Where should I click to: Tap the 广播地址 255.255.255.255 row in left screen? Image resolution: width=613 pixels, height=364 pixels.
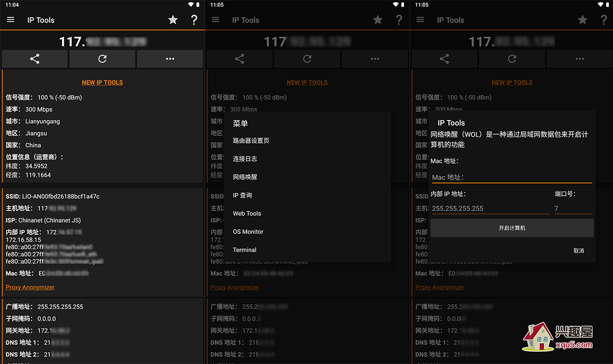(x=44, y=307)
